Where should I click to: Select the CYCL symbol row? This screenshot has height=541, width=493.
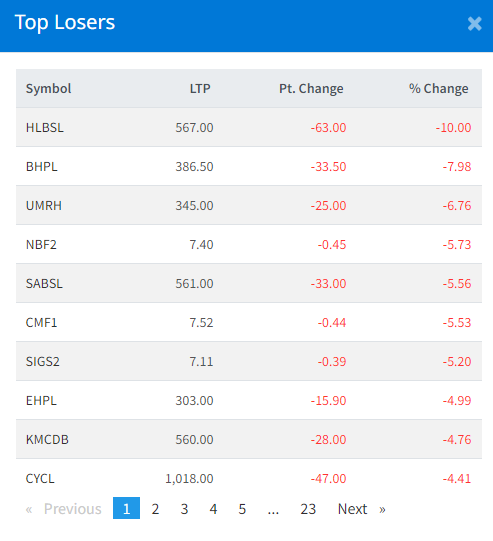(249, 479)
